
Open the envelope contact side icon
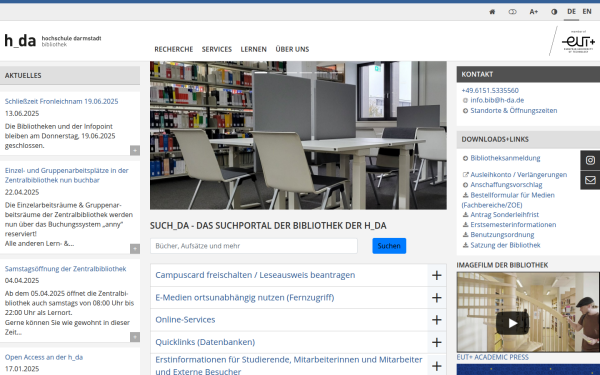click(x=590, y=180)
